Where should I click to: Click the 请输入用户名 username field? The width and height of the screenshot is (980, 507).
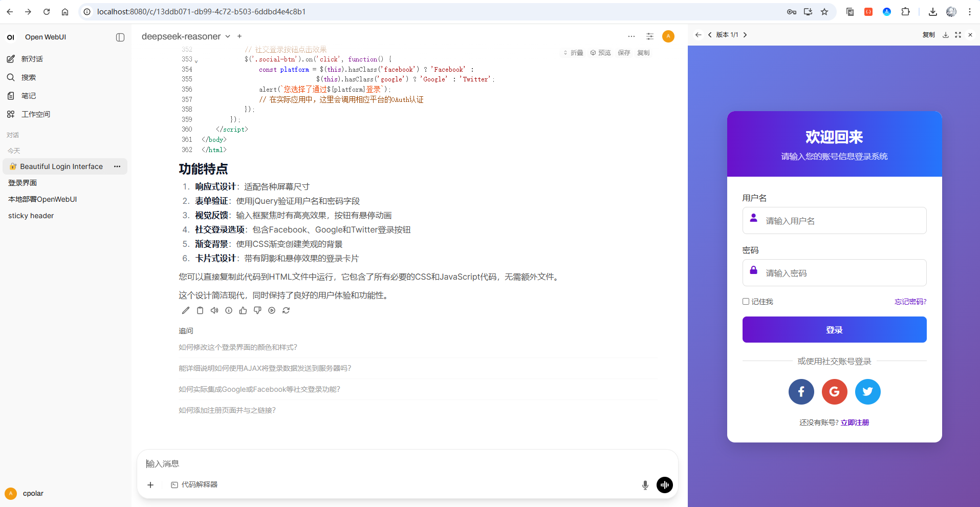pyautogui.click(x=835, y=221)
